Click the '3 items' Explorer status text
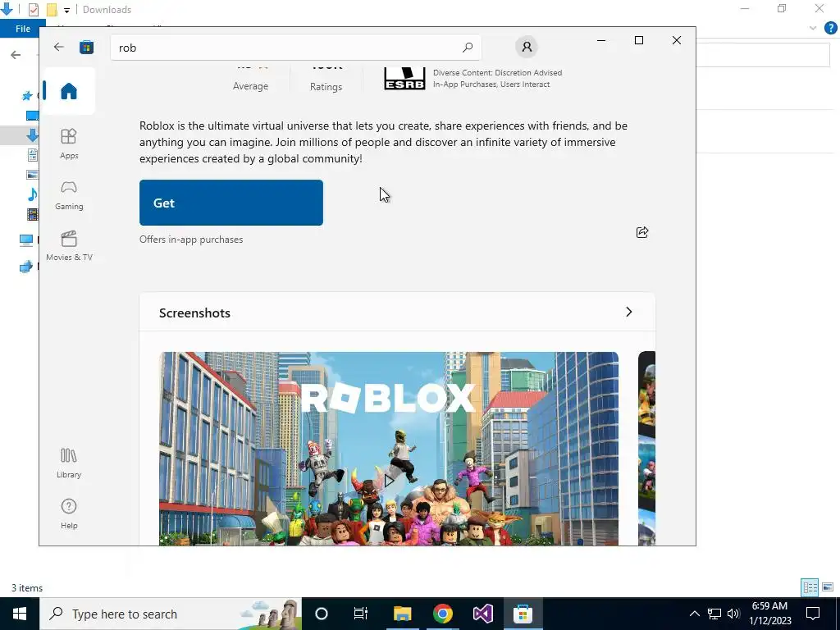Screen dimensions: 840x630 (x=27, y=587)
